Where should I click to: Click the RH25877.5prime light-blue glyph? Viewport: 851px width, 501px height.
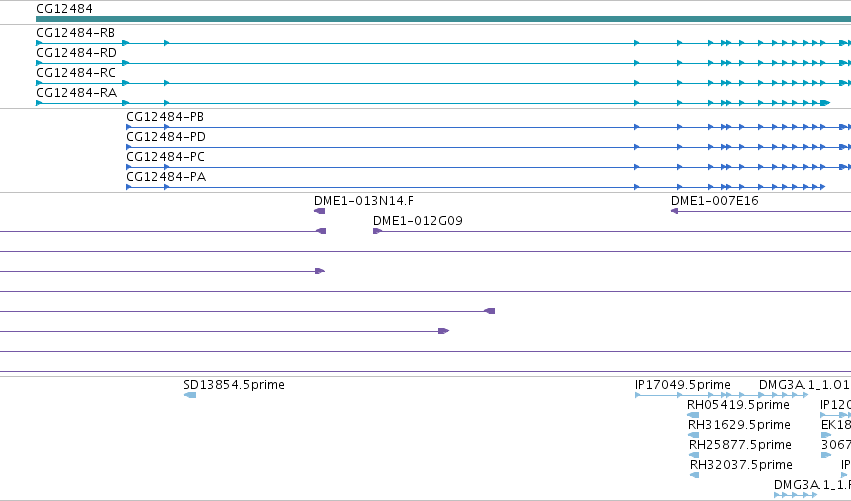tap(694, 455)
